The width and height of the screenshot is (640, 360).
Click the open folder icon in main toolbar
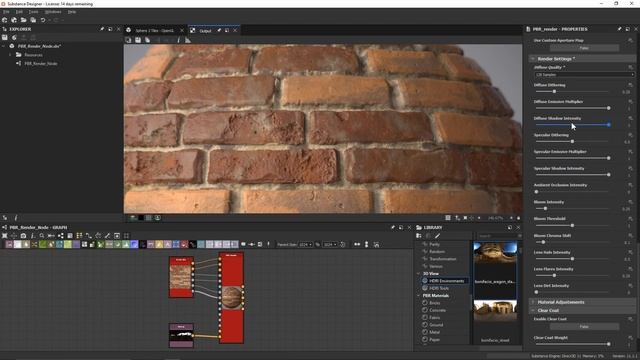point(24,20)
